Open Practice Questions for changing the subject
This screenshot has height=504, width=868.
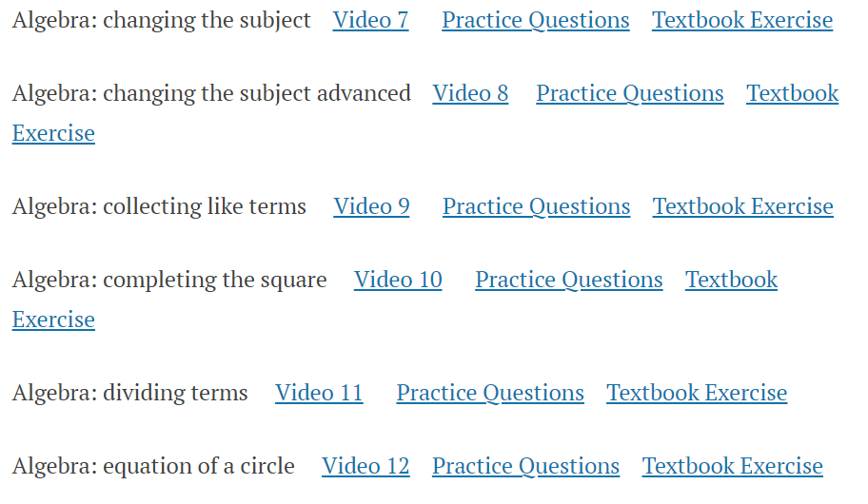pos(535,21)
